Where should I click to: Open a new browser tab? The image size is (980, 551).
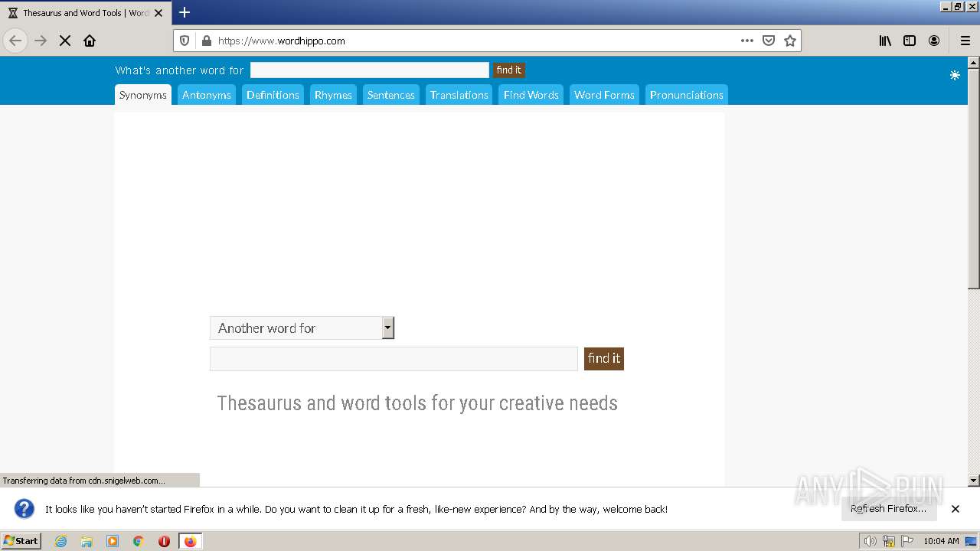point(185,12)
